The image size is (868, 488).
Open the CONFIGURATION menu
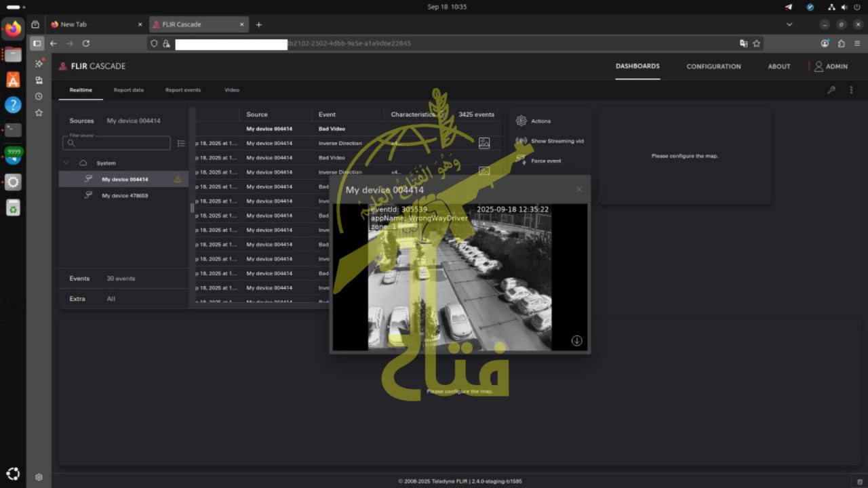pyautogui.click(x=713, y=66)
